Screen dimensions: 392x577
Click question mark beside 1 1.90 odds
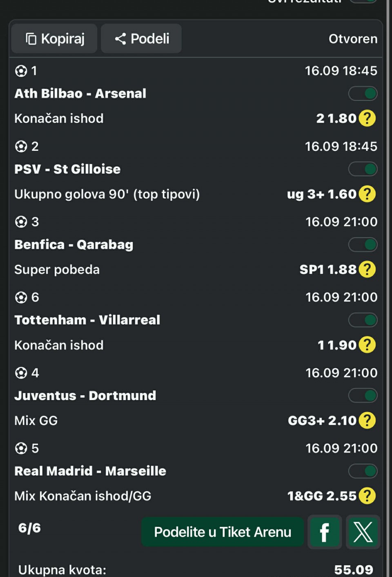[x=367, y=344]
